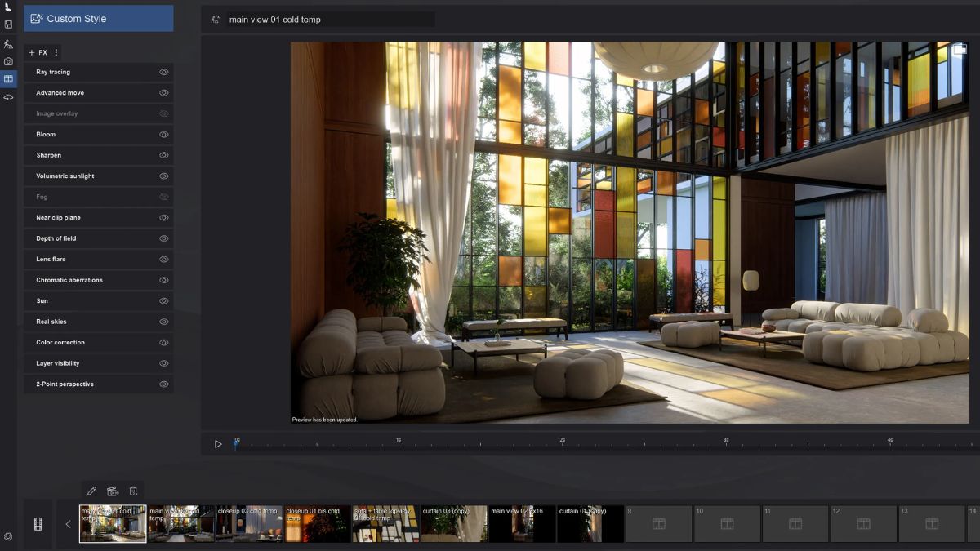Hide the Color correction effect
The height and width of the screenshot is (551, 980).
pyautogui.click(x=163, y=343)
